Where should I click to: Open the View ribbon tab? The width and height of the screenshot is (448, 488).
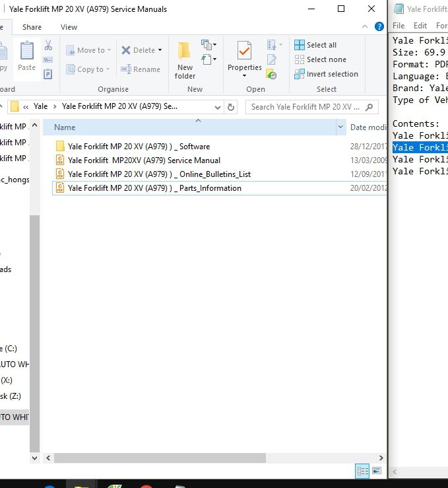pos(69,27)
